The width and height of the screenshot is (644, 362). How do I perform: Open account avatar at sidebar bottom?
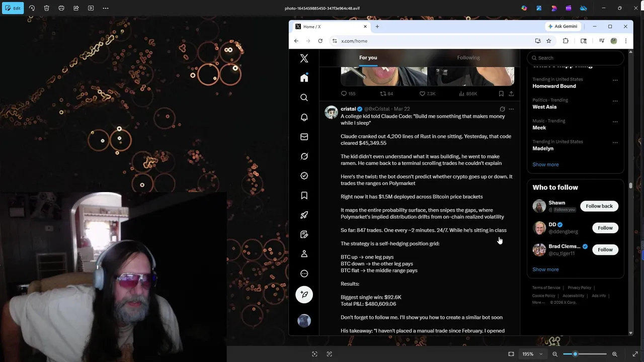[x=304, y=321]
